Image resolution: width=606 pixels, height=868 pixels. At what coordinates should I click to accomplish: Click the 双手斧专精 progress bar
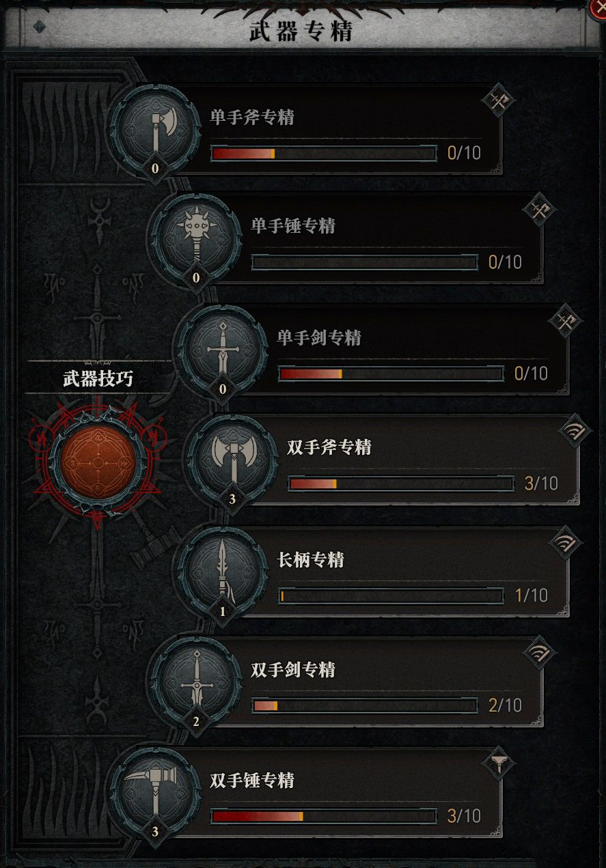click(400, 484)
